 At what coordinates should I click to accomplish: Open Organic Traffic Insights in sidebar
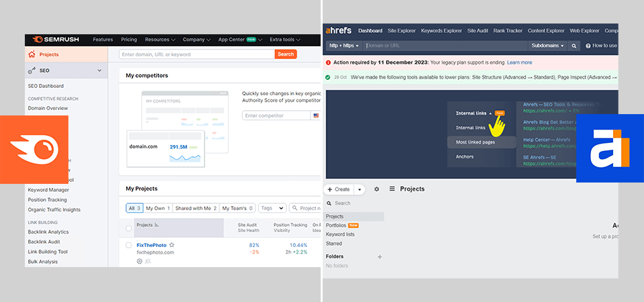tap(54, 209)
